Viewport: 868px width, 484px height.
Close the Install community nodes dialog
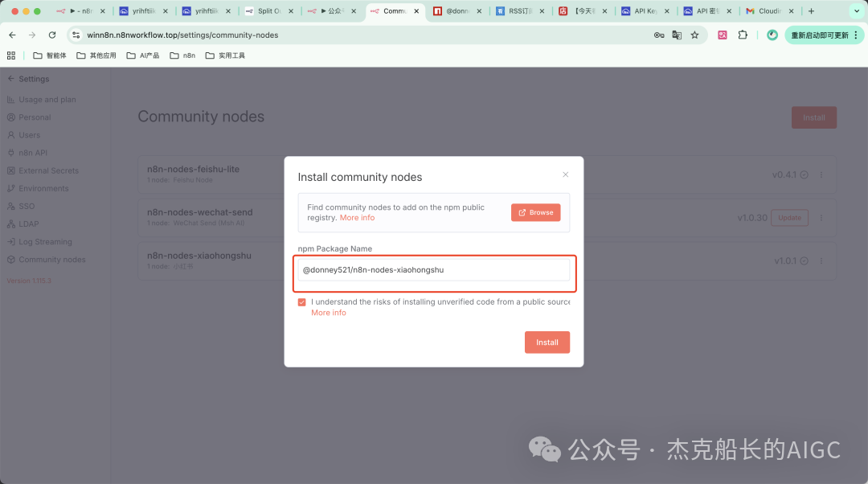pyautogui.click(x=565, y=174)
